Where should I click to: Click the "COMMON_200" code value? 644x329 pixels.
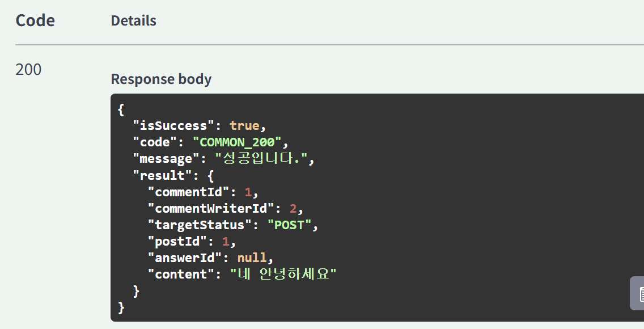pos(237,142)
